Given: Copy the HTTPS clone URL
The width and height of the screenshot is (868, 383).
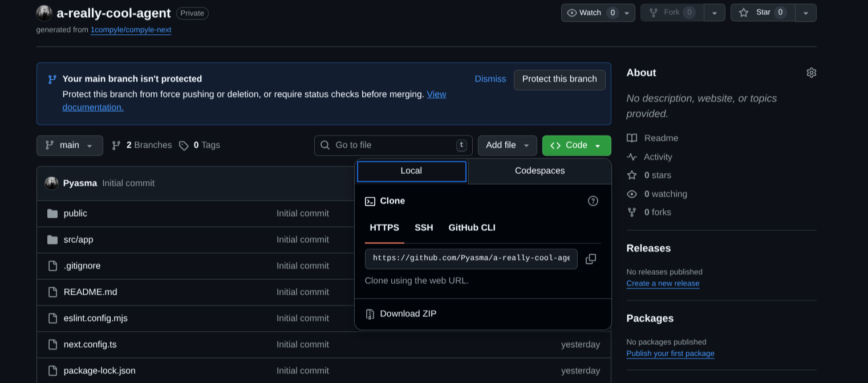Looking at the screenshot, I should click(x=591, y=259).
